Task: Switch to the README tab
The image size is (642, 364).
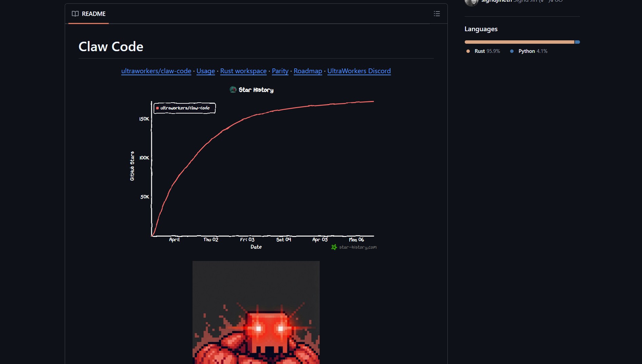Action: pyautogui.click(x=89, y=14)
